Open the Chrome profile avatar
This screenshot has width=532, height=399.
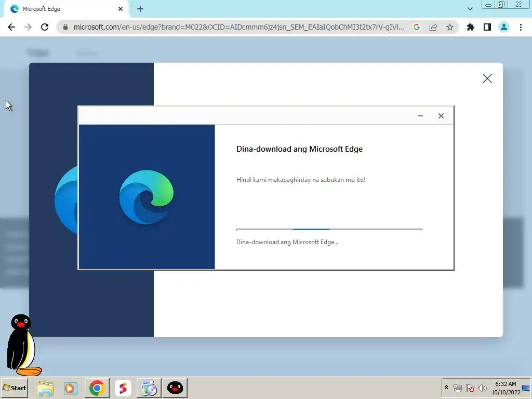[x=504, y=27]
